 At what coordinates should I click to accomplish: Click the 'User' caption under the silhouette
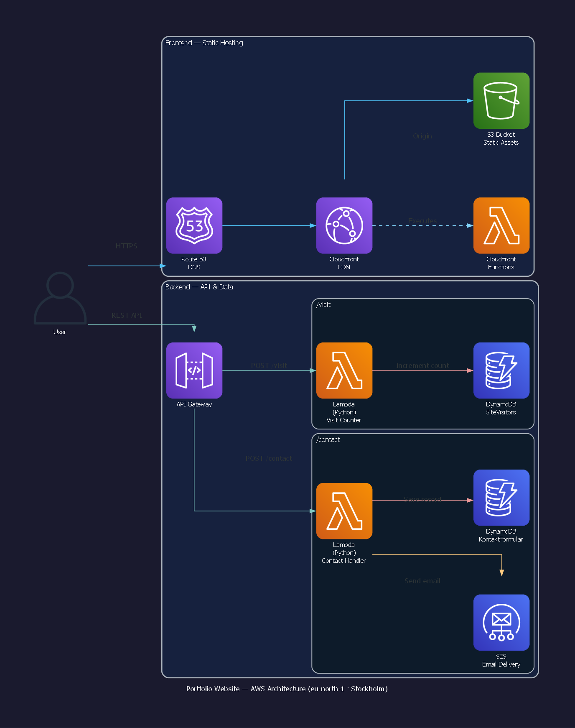60,332
